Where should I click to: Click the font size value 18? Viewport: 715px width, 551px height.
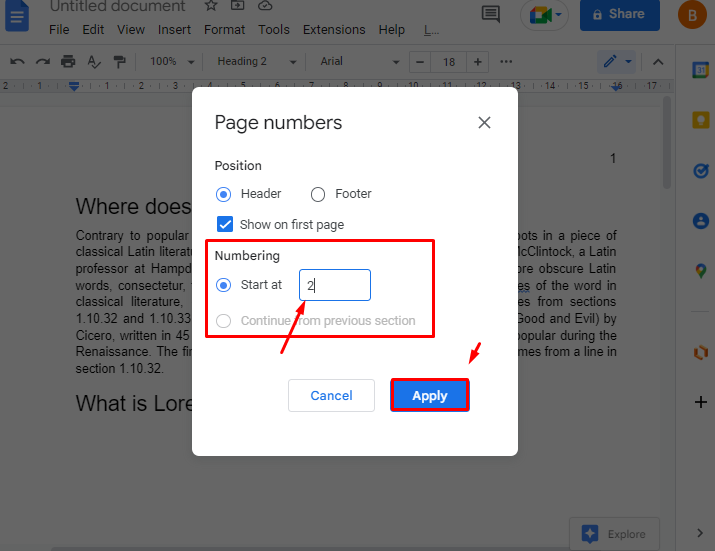tap(449, 62)
